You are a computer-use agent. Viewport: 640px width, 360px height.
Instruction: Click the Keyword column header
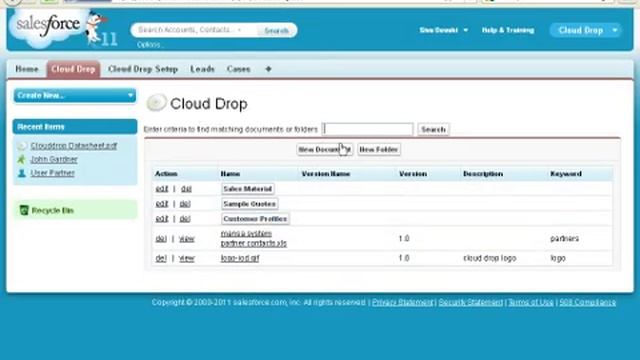(x=566, y=174)
